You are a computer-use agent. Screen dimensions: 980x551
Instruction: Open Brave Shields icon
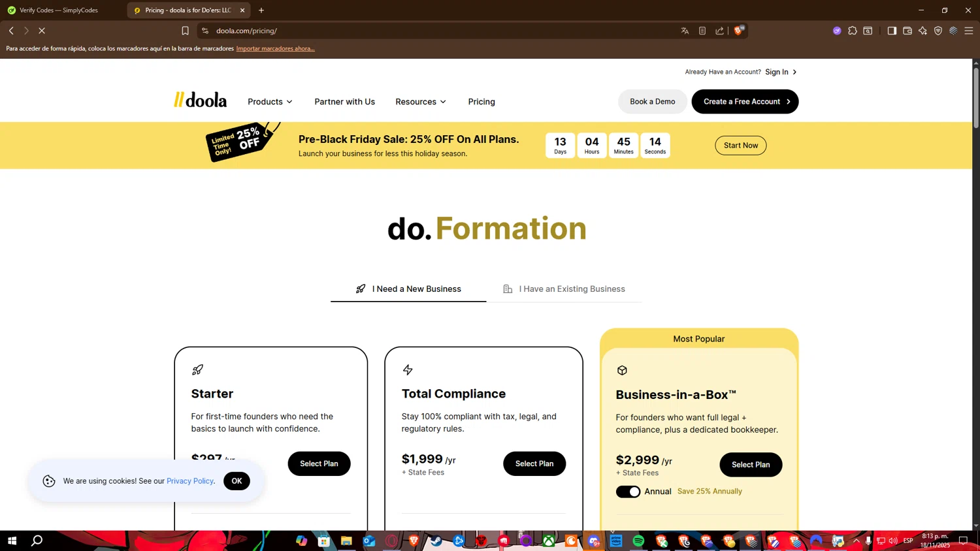coord(738,30)
